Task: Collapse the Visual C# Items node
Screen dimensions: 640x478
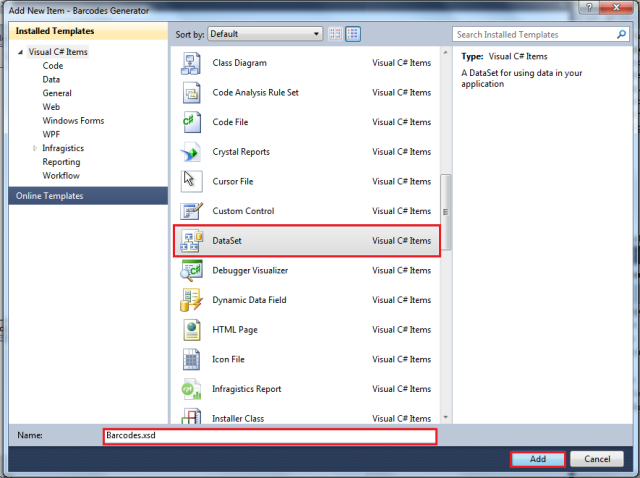Action: [20, 52]
